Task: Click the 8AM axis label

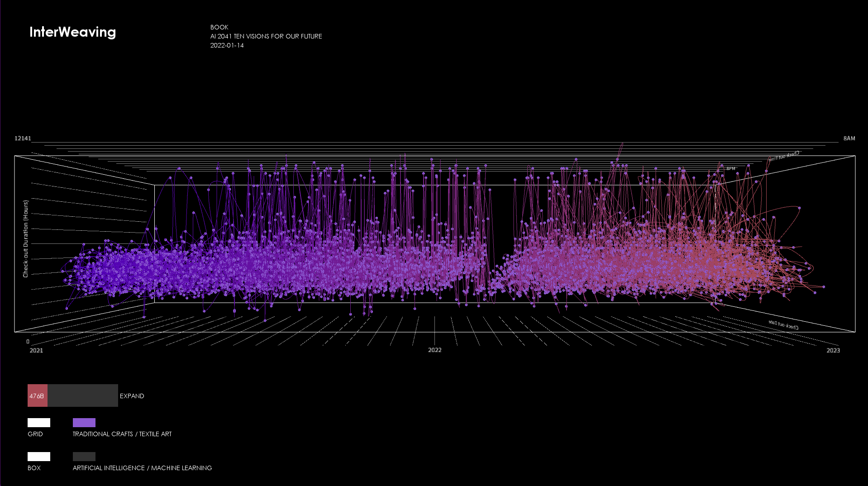Action: (849, 138)
